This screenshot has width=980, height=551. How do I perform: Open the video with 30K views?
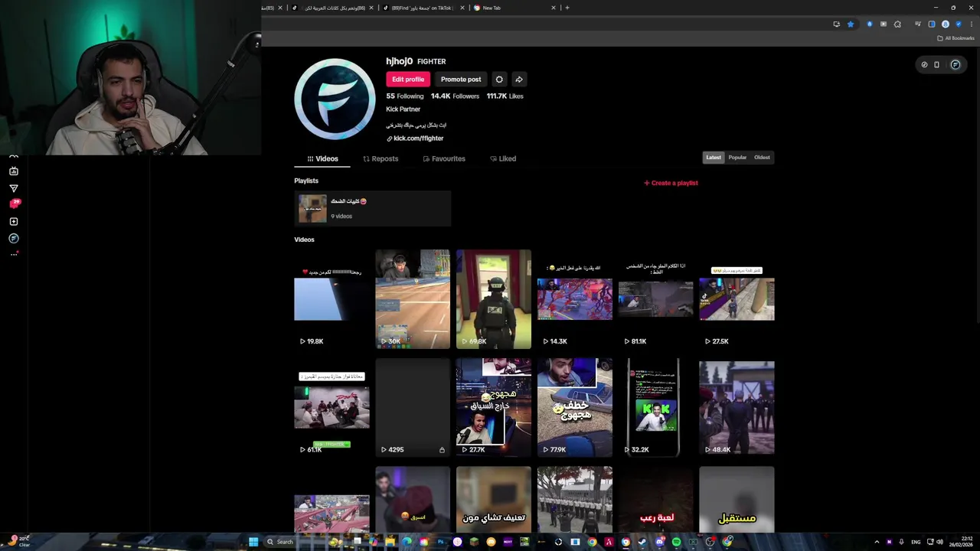pyautogui.click(x=413, y=299)
